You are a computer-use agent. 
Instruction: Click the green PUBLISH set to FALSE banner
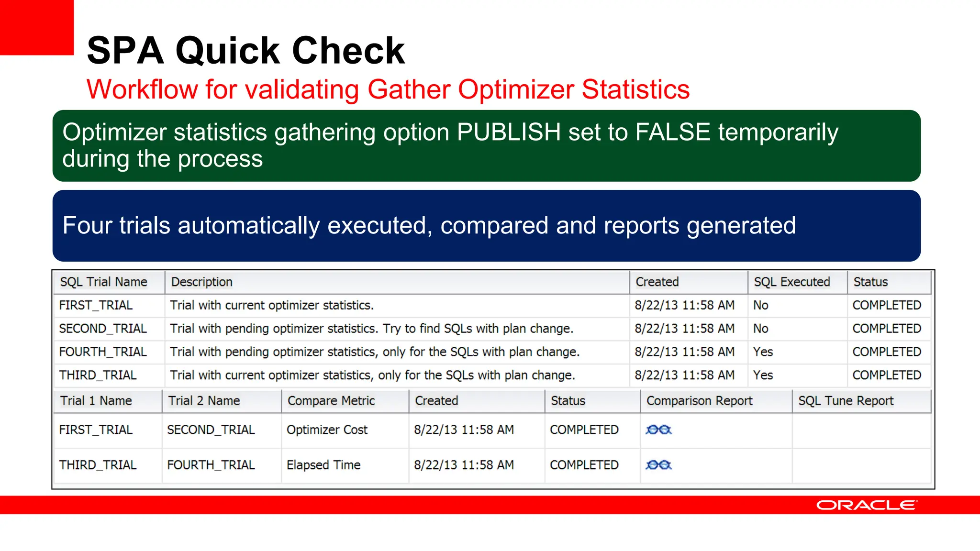pyautogui.click(x=486, y=145)
